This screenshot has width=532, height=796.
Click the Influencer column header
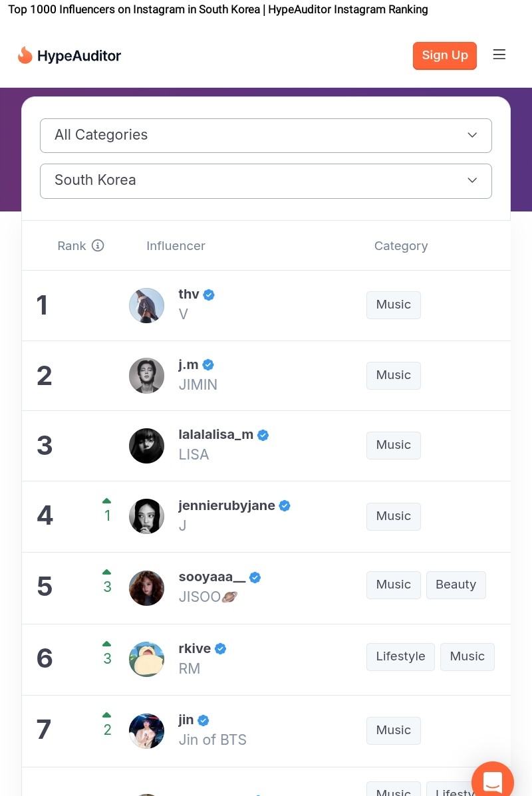[x=176, y=245]
